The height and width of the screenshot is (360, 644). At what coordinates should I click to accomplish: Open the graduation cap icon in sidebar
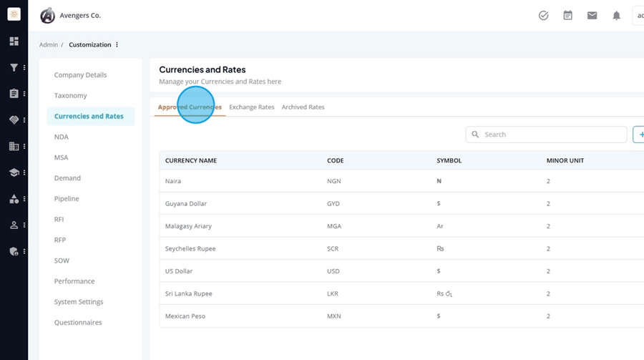coord(14,172)
